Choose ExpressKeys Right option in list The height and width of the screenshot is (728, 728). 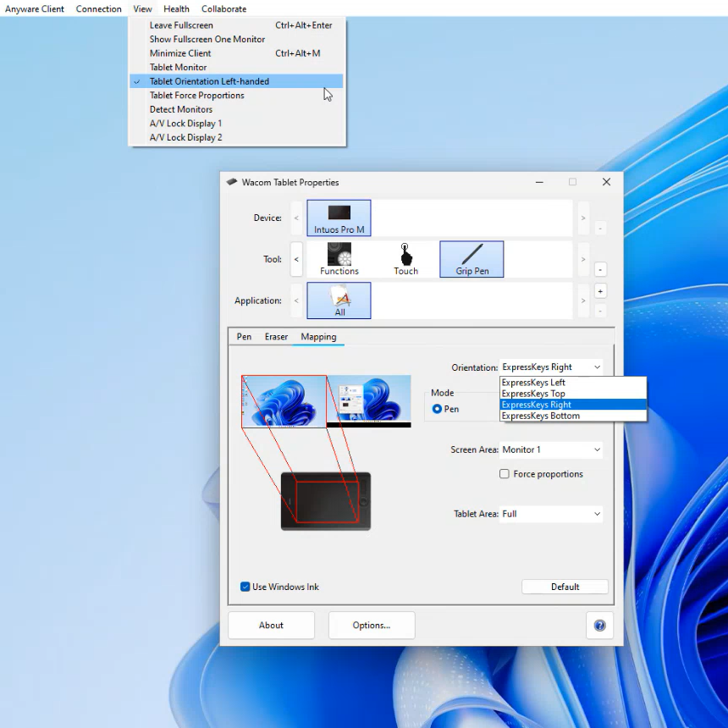[573, 405]
